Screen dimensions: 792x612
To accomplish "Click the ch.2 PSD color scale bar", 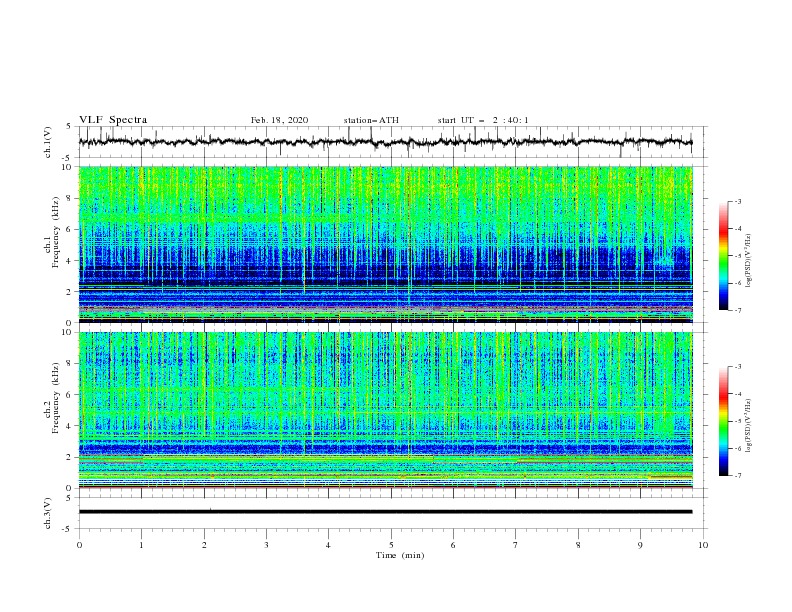I will point(723,421).
